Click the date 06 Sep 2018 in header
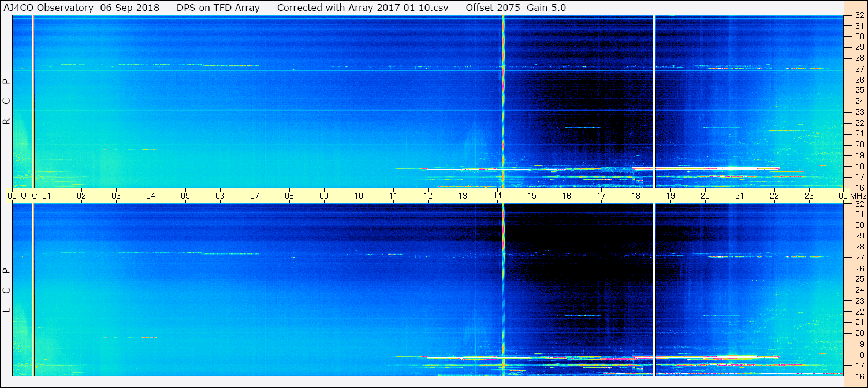This screenshot has width=868, height=388. coord(131,8)
